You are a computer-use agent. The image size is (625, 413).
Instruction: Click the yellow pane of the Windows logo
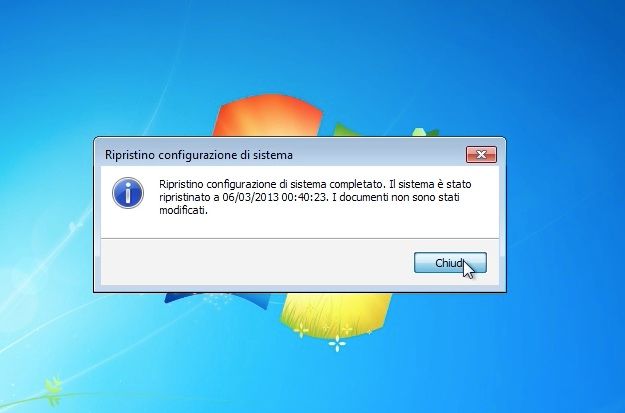[x=335, y=313]
